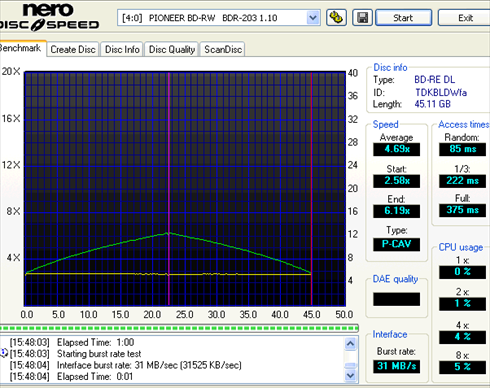Screen dimensions: 490x388
Task: Switch to the Disc Quality tab
Action: (x=172, y=49)
